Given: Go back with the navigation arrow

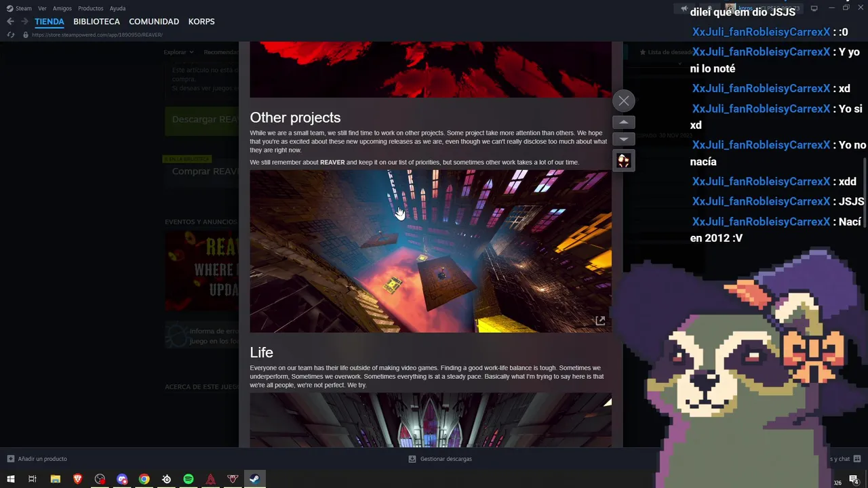Looking at the screenshot, I should point(10,22).
